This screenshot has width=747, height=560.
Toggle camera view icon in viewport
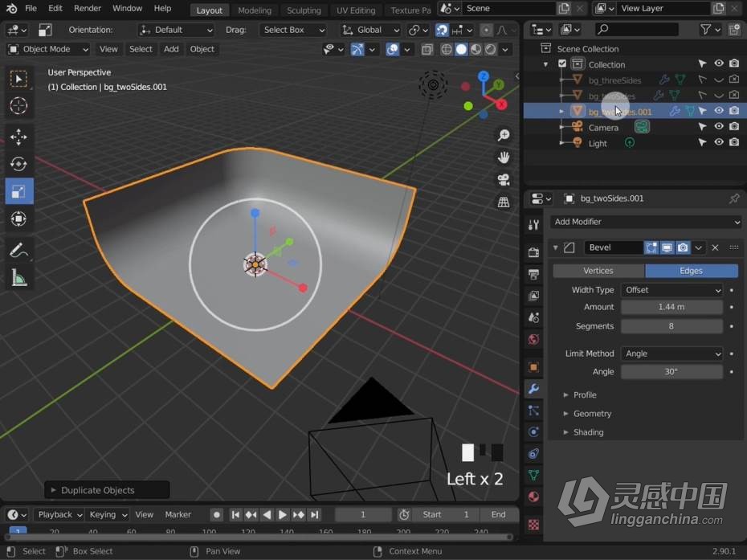[x=504, y=180]
